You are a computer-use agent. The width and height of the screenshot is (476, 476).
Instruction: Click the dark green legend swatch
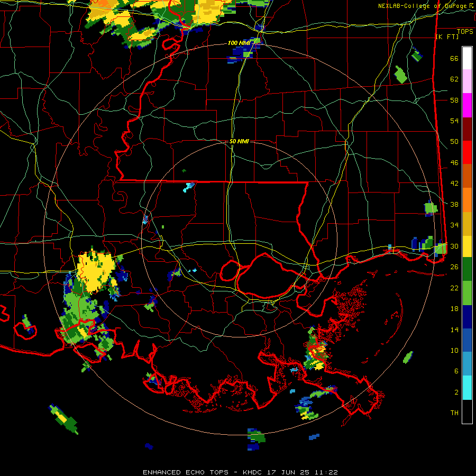[467, 269]
